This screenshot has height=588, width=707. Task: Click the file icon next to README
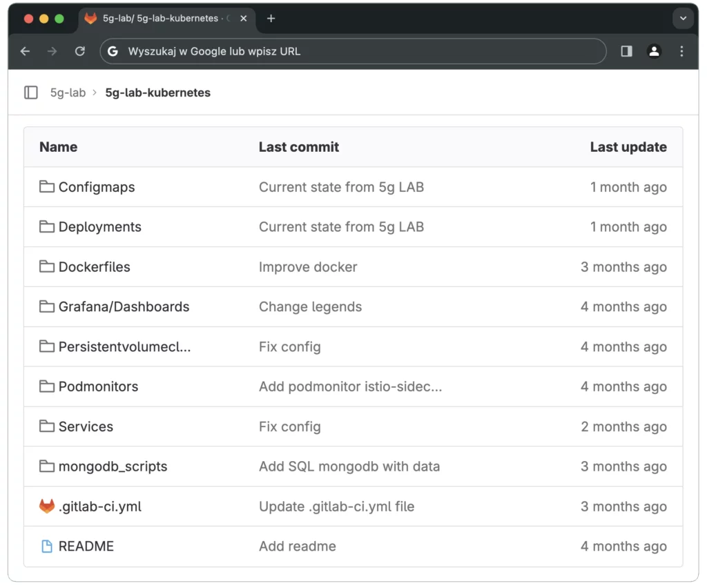pyautogui.click(x=46, y=545)
